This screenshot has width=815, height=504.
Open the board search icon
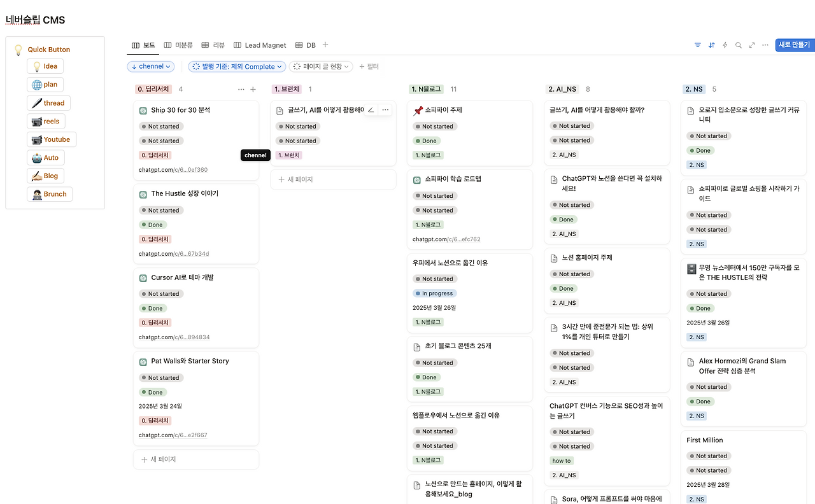coord(738,45)
